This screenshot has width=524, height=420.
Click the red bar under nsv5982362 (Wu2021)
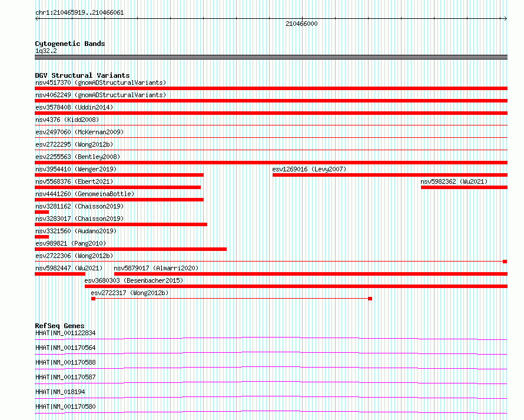point(464,187)
